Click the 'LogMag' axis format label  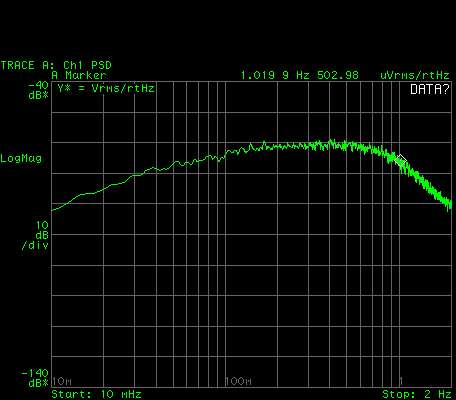[x=21, y=158]
